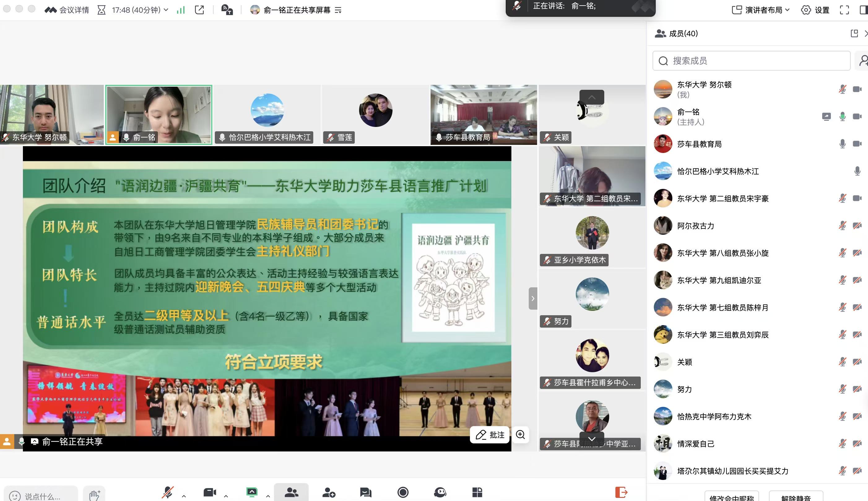The width and height of the screenshot is (868, 501).
Task: Click the raise hand icon
Action: tap(94, 495)
